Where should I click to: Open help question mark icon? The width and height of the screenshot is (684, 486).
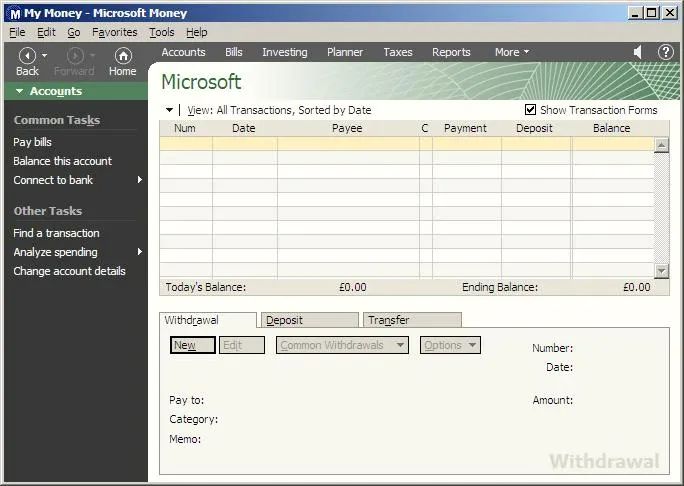pos(665,52)
